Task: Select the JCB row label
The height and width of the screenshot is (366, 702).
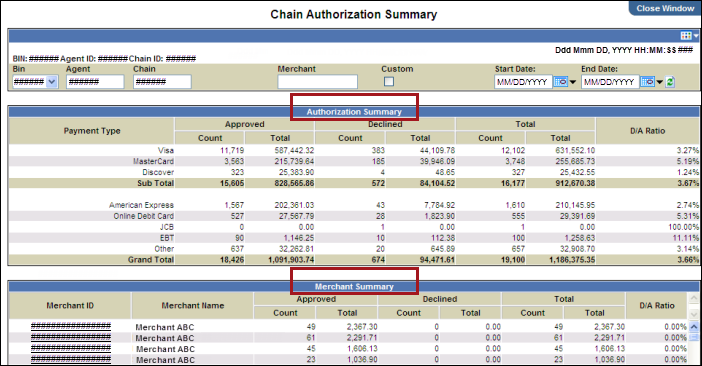Action: click(x=167, y=227)
